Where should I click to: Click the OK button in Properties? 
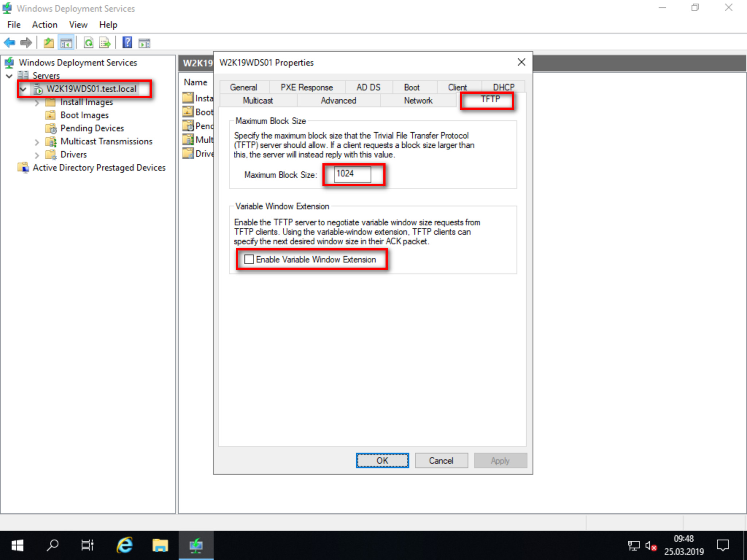[x=382, y=460]
